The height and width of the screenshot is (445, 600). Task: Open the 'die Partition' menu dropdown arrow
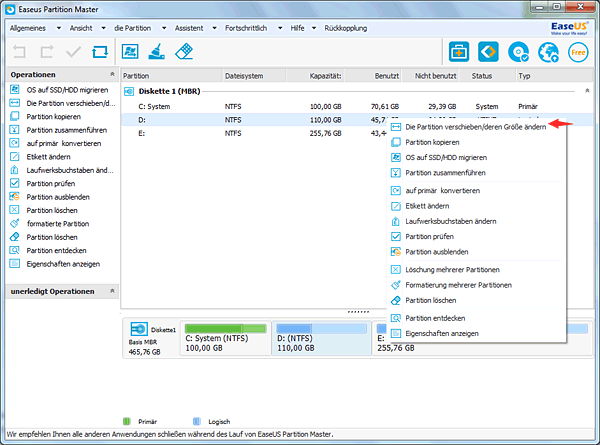click(x=164, y=28)
